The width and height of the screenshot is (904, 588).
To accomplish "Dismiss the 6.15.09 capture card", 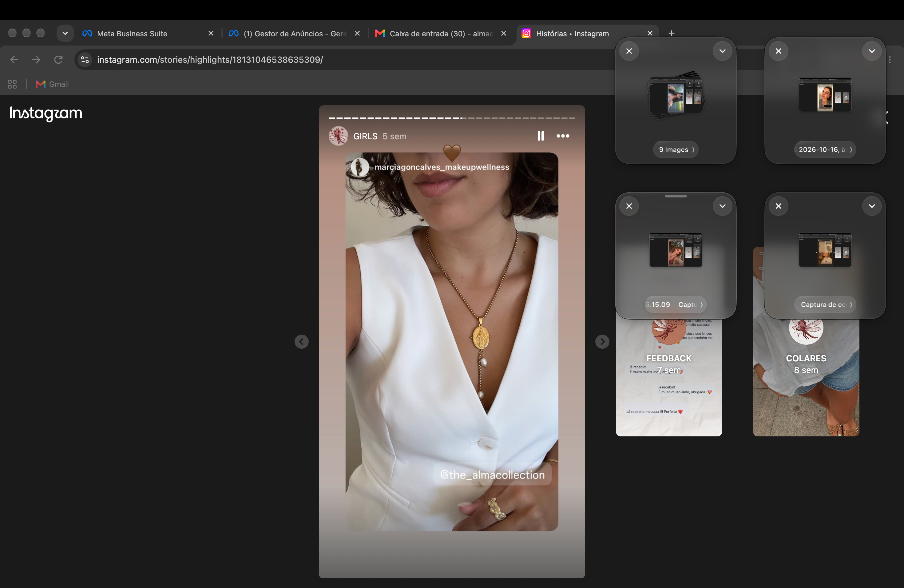I will pos(629,206).
